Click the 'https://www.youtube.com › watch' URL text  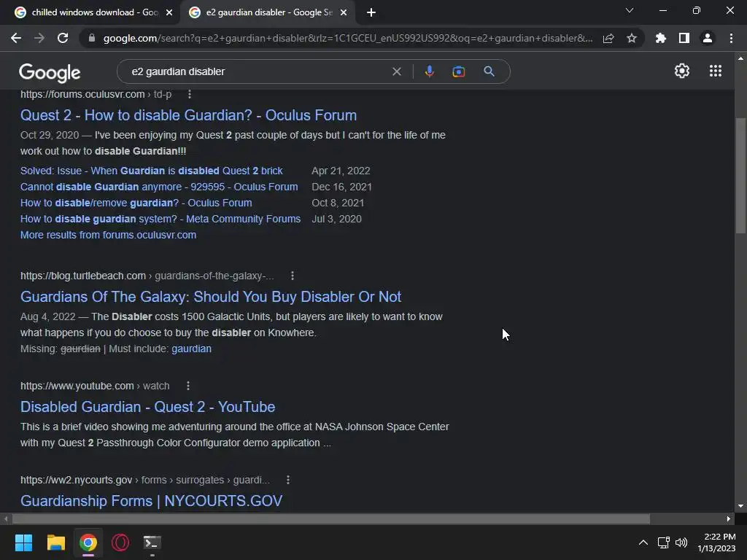click(x=95, y=386)
